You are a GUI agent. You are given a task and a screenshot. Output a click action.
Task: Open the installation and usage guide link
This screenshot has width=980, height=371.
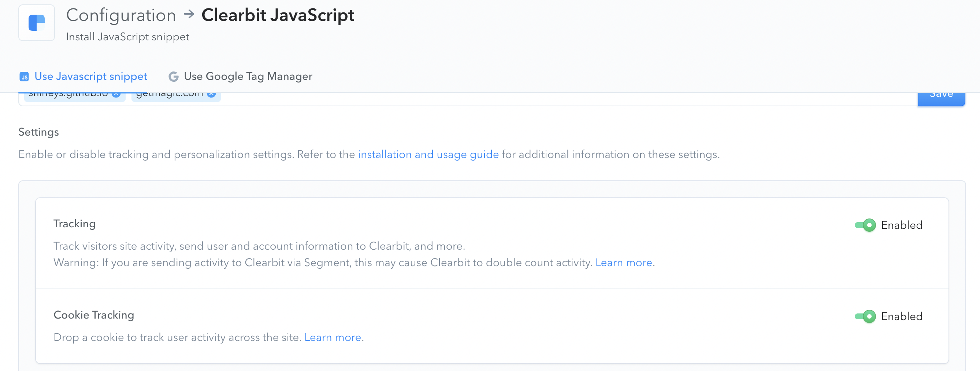428,155
